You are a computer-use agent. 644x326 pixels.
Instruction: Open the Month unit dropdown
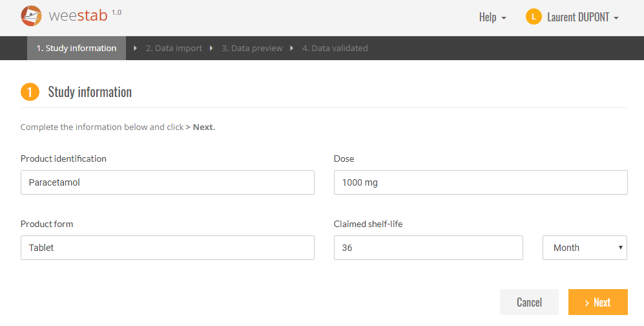click(x=585, y=248)
